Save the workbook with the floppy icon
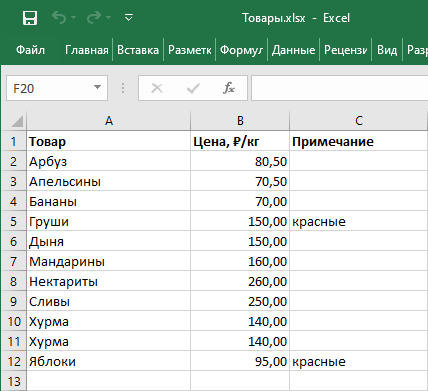Screen dimensions: 428x391 point(30,18)
